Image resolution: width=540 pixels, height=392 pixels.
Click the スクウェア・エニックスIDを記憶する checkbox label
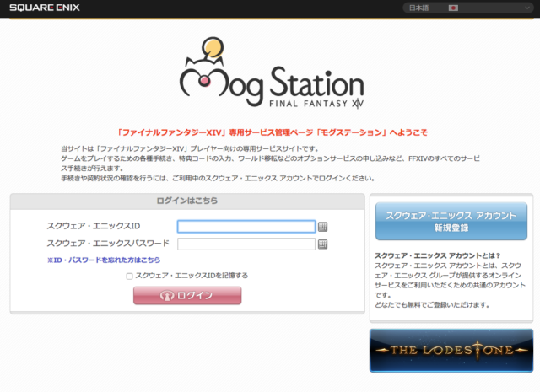(191, 276)
